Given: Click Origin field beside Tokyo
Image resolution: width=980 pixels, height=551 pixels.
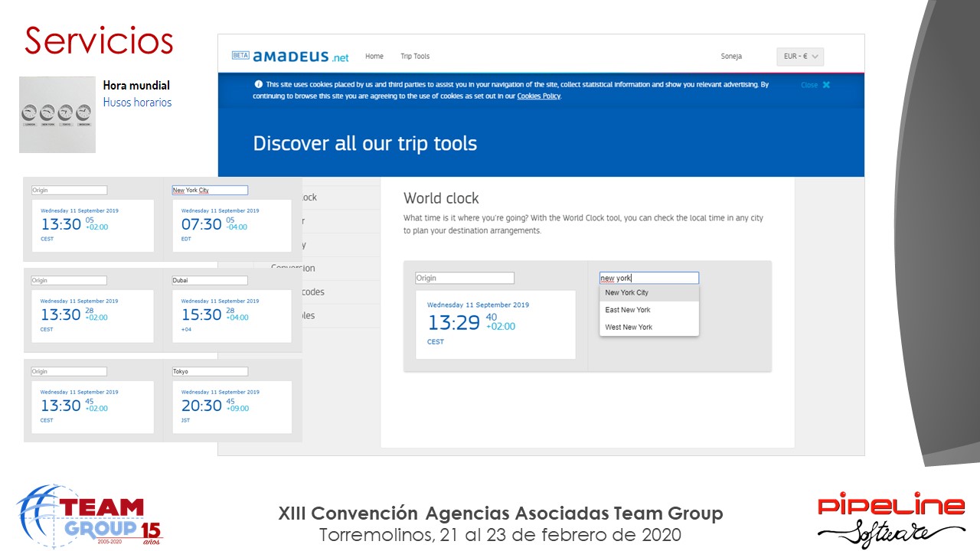Looking at the screenshot, I should (x=69, y=371).
